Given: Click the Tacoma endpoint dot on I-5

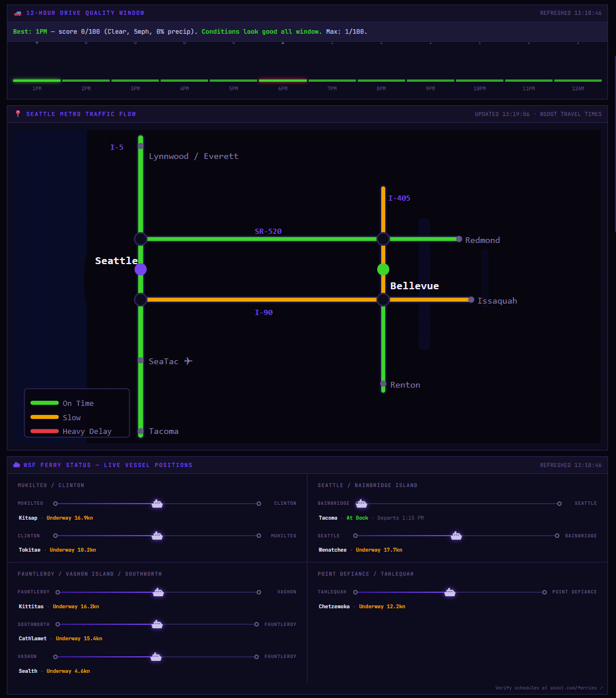Looking at the screenshot, I should (x=141, y=431).
